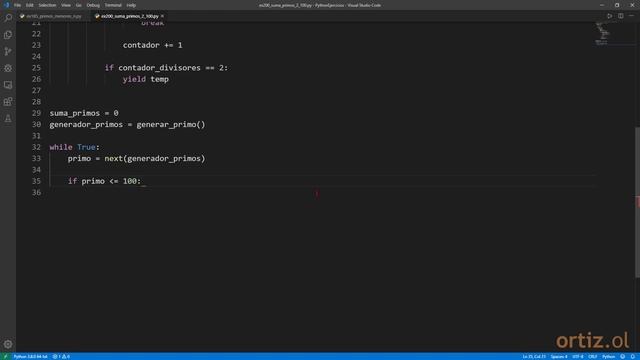Minimize the VS Code window
The image size is (640, 360).
pos(602,5)
